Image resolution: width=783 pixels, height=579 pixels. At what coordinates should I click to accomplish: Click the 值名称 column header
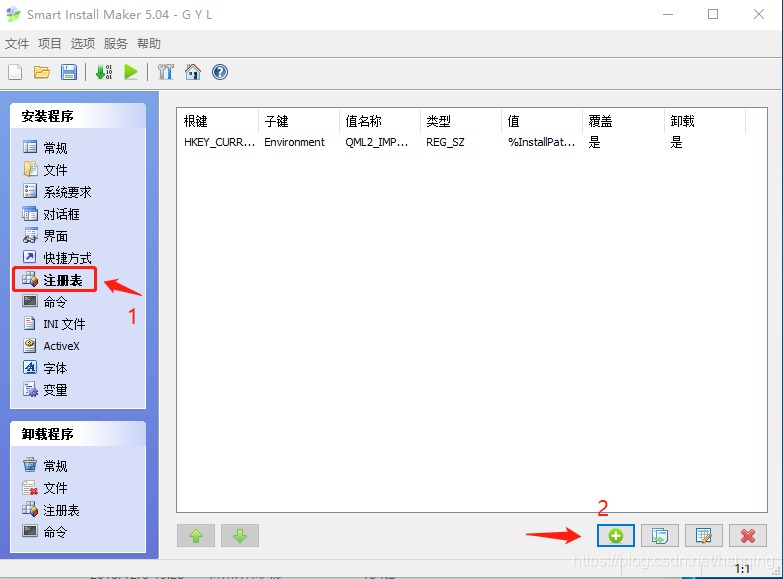pyautogui.click(x=380, y=121)
